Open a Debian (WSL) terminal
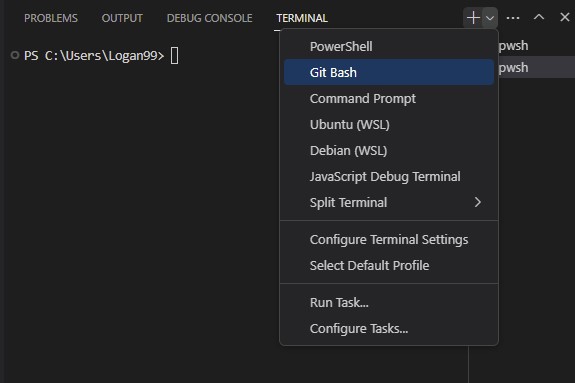 tap(389, 150)
